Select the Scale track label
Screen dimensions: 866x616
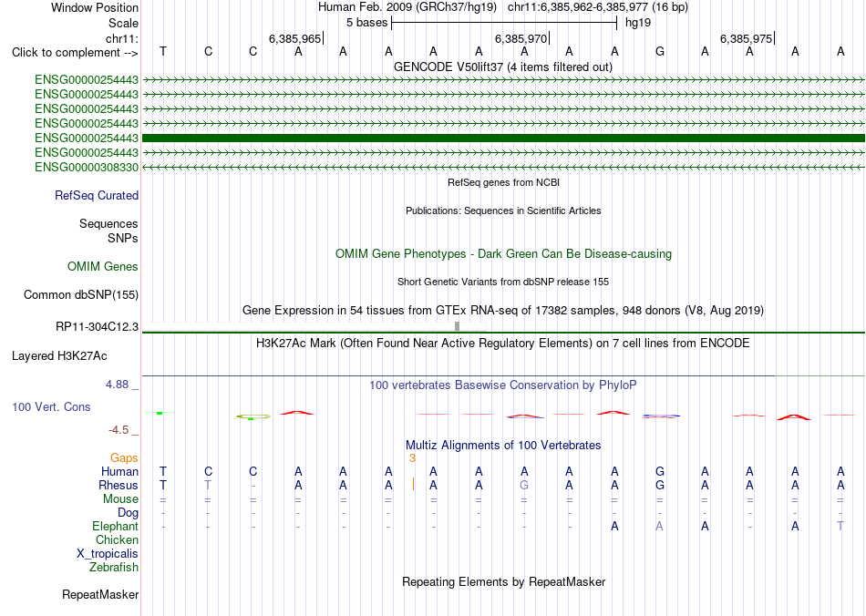(x=123, y=23)
